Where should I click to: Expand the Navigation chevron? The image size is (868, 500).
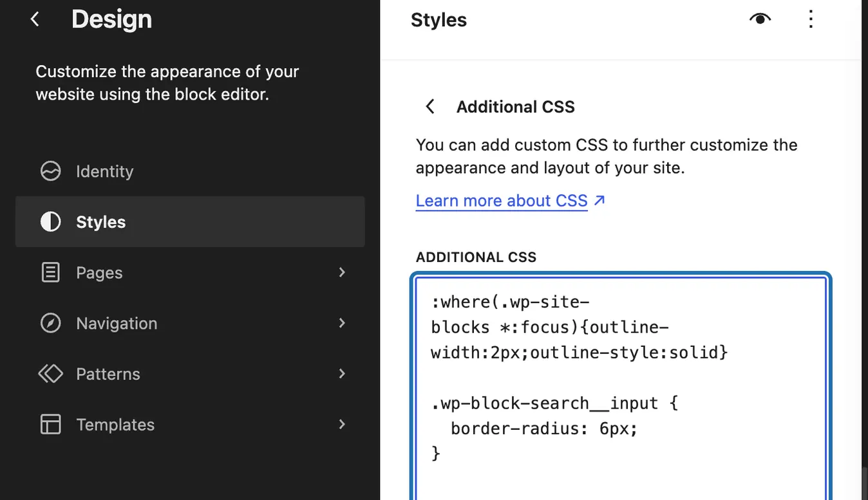(343, 323)
